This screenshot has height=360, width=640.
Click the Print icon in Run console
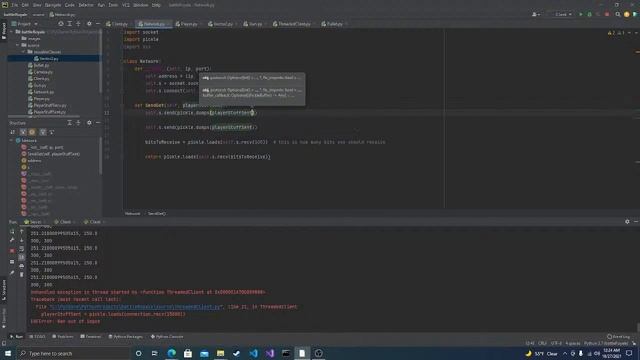pos(22,266)
